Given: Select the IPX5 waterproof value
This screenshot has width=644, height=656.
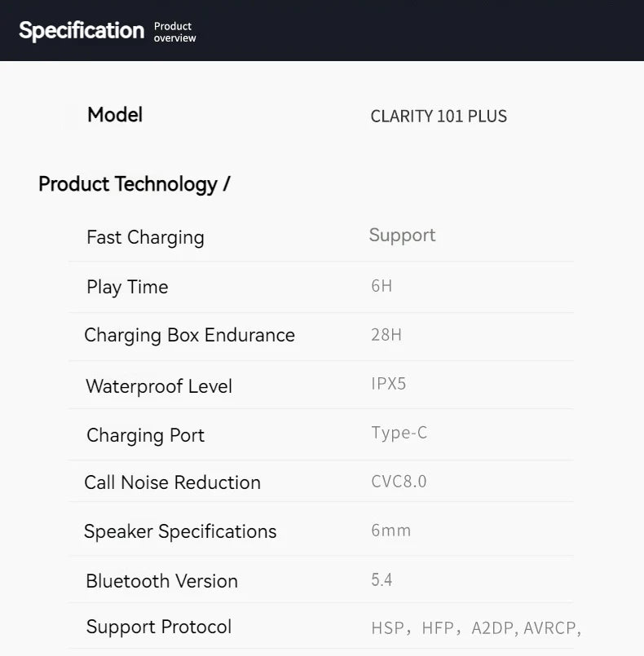Looking at the screenshot, I should tap(388, 384).
